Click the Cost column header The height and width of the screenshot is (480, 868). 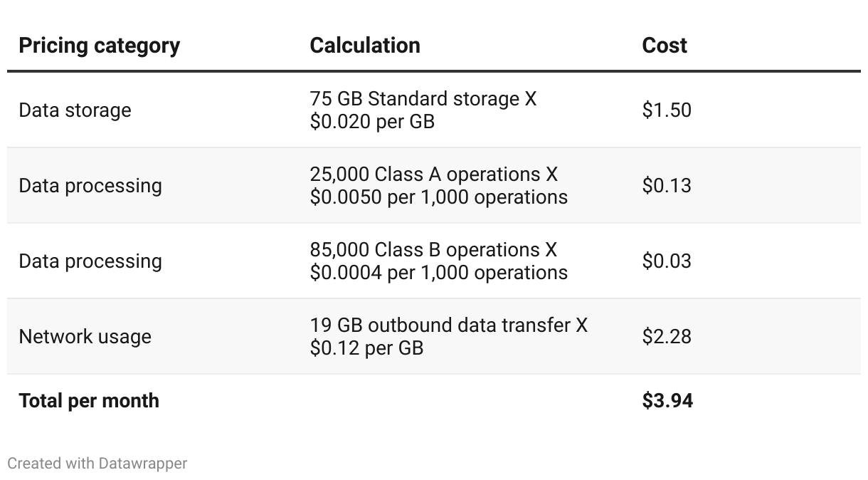(664, 46)
